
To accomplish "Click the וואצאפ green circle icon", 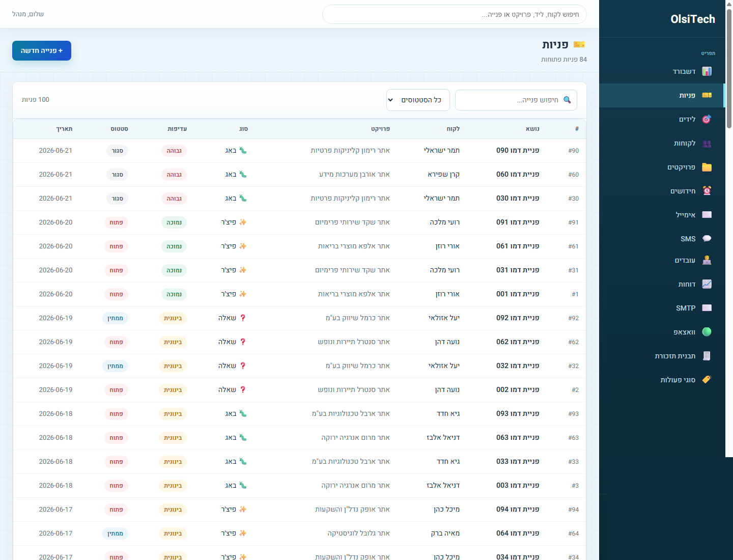I will pyautogui.click(x=707, y=332).
